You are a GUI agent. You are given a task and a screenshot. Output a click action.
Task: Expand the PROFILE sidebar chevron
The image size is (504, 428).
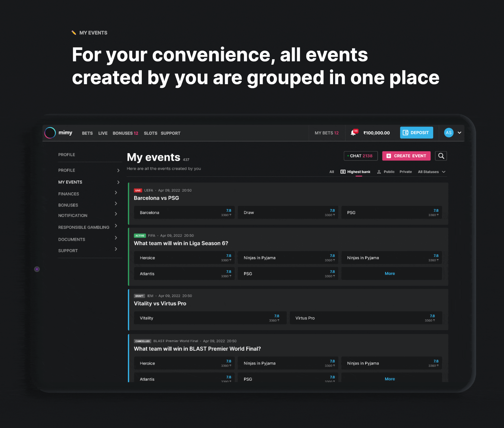click(118, 170)
